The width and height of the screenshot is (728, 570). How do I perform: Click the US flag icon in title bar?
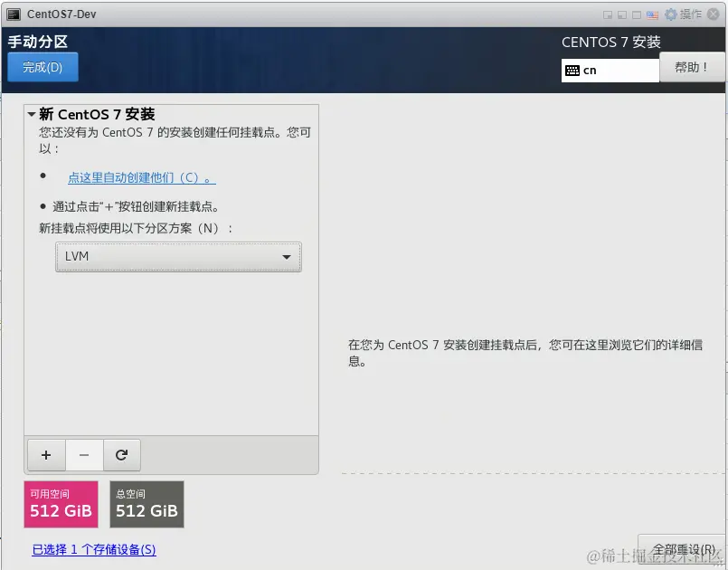coord(652,14)
